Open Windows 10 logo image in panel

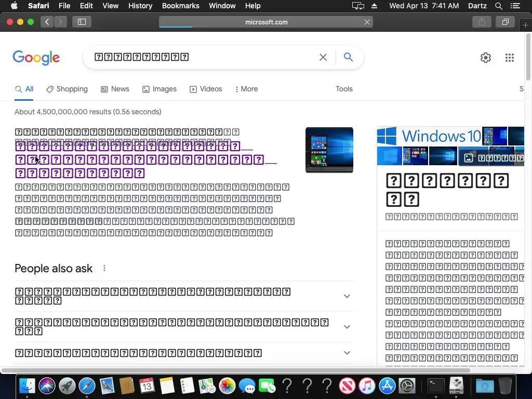tap(429, 136)
